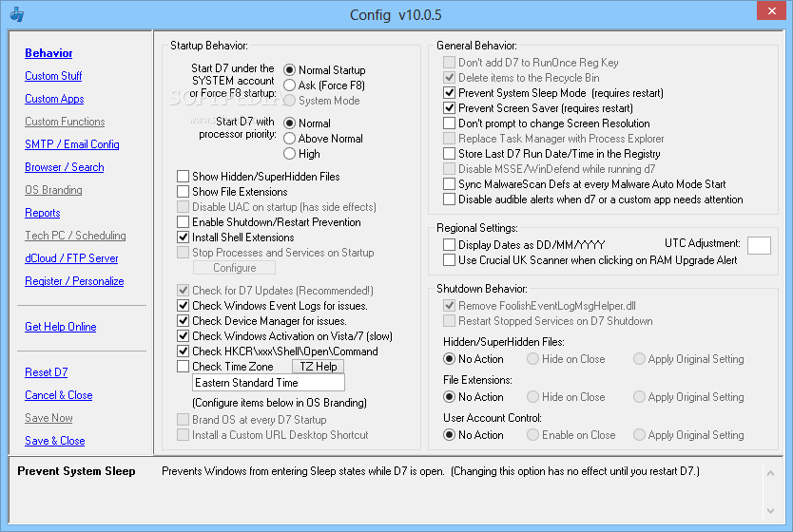Click the TZ Help button

319,367
